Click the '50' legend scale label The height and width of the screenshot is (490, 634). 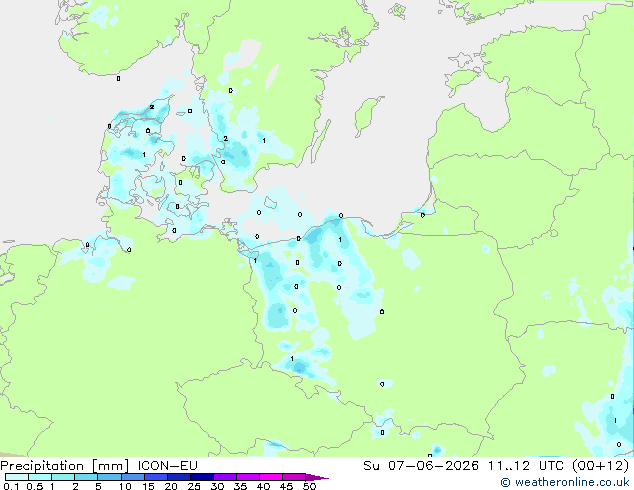pos(309,486)
